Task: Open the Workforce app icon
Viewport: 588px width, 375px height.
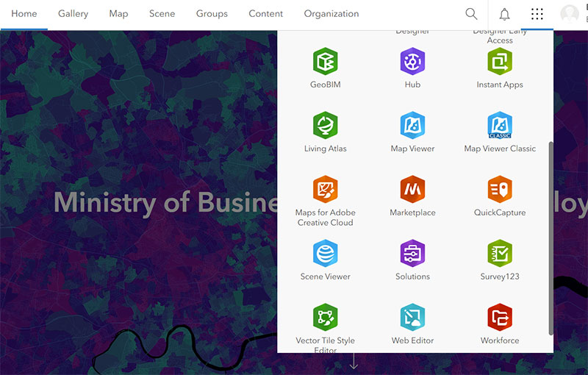Action: click(x=500, y=317)
